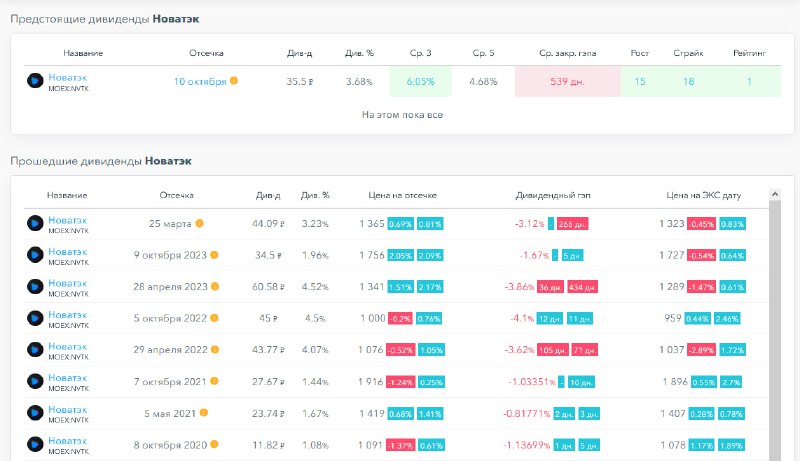The width and height of the screenshot is (800, 461).
Task: Click the Ср. закр. гэпа column header
Action: (x=567, y=53)
